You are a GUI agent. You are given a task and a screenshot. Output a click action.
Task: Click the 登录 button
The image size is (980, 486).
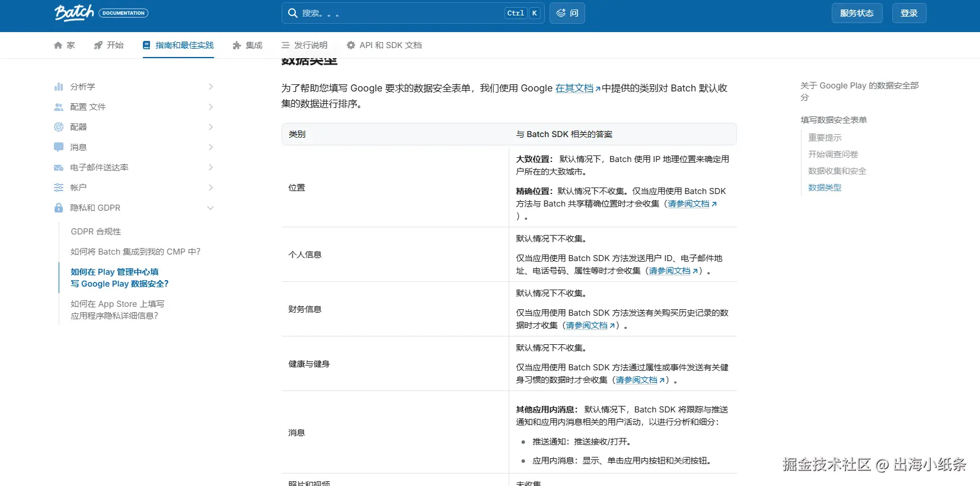pos(909,13)
